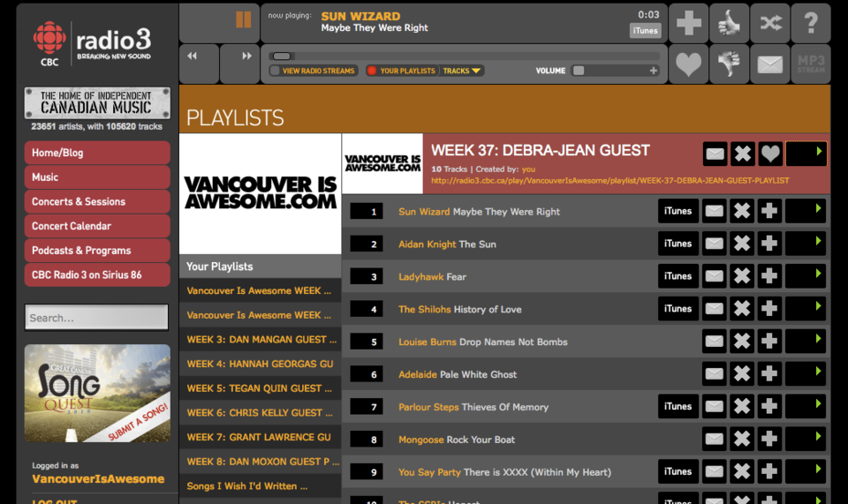Play You Say Party track
Screen dimensions: 848x504
click(806, 471)
